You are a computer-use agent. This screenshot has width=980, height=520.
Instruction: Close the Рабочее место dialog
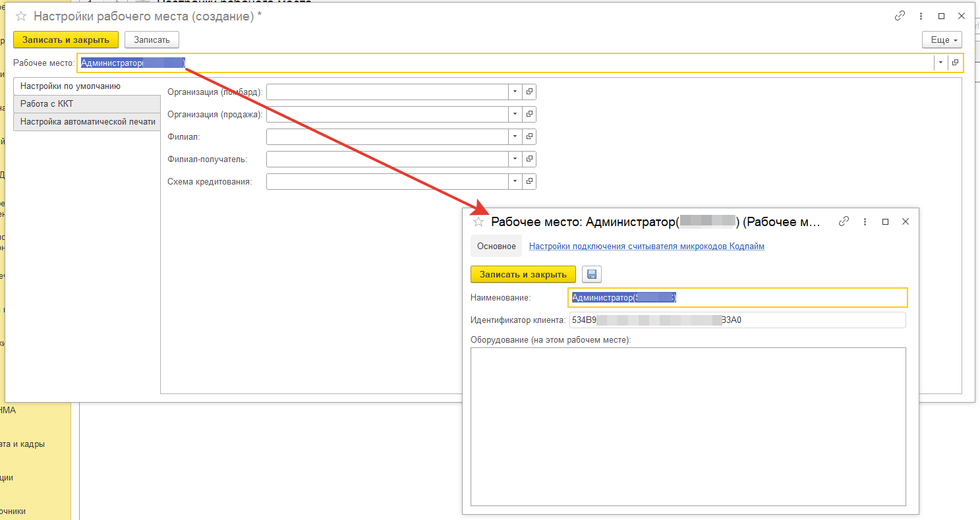[906, 221]
